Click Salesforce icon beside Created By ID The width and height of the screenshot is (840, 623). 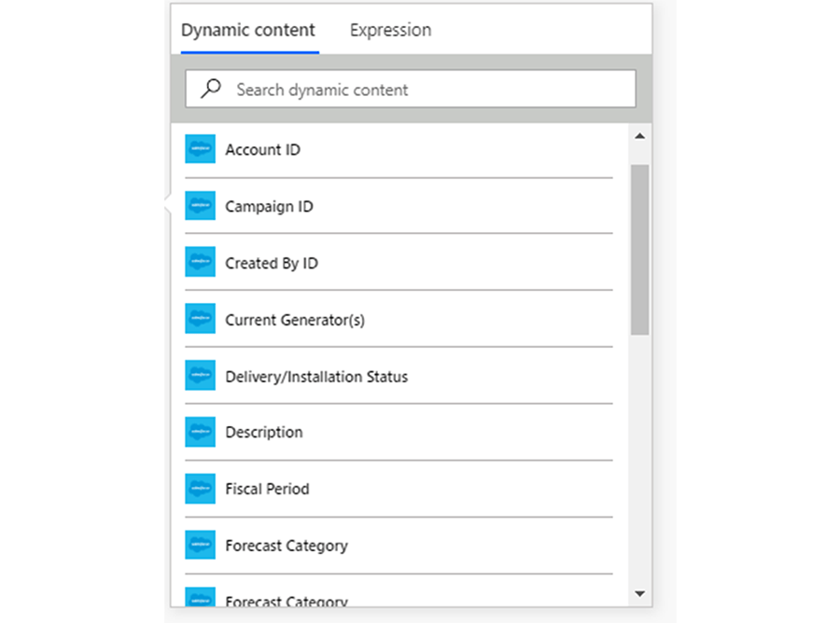(x=200, y=262)
